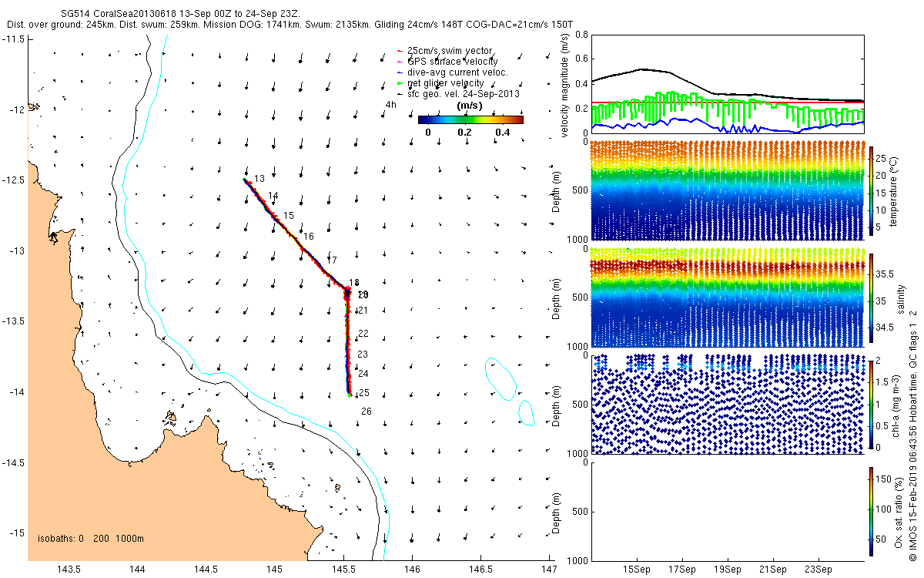Select the 'Dist. over ground: 245km' summary line
Image resolution: width=924 pixels, height=578 pixels.
[x=290, y=25]
